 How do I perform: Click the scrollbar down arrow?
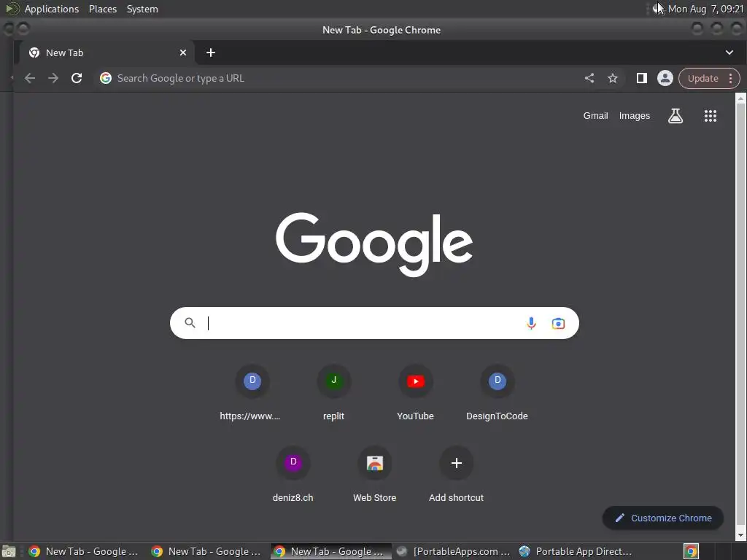pos(740,535)
